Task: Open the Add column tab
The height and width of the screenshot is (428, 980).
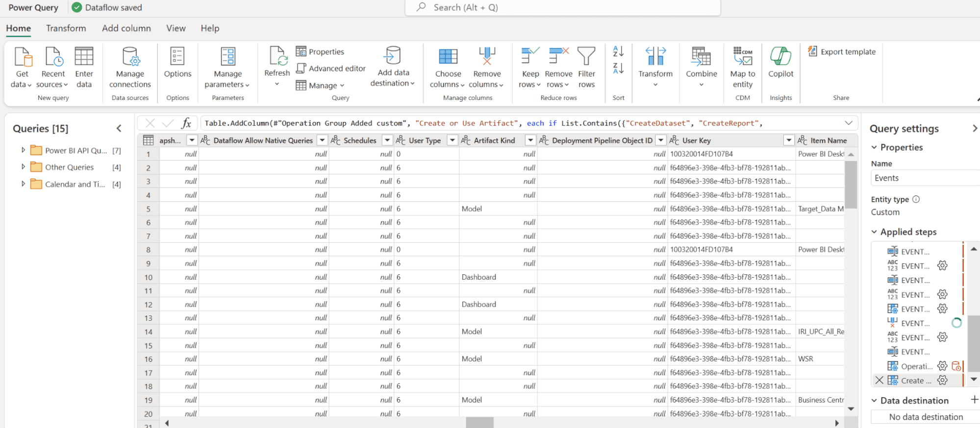Action: pos(126,28)
